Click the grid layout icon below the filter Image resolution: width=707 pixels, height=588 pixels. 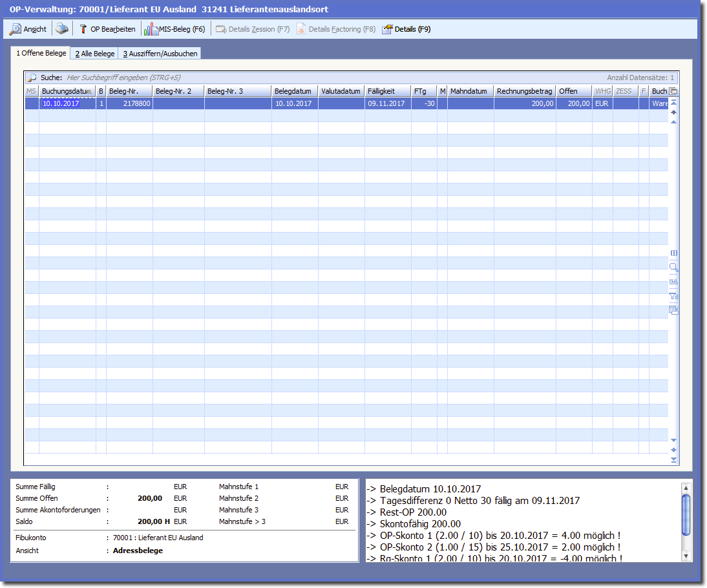click(673, 310)
